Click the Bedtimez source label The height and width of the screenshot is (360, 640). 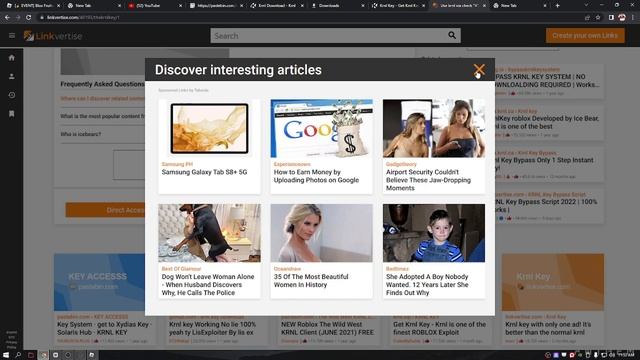[x=397, y=269]
